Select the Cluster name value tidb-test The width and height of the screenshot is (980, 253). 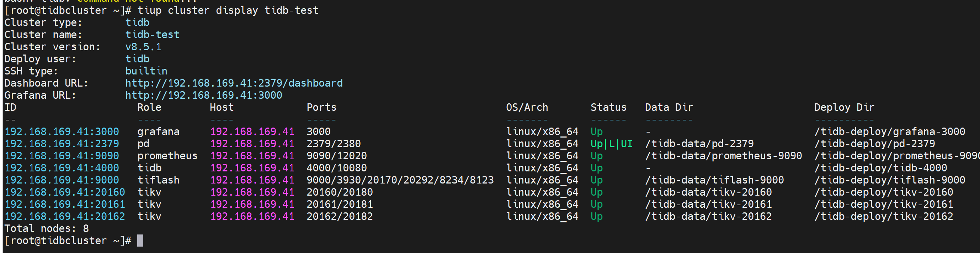pos(152,35)
